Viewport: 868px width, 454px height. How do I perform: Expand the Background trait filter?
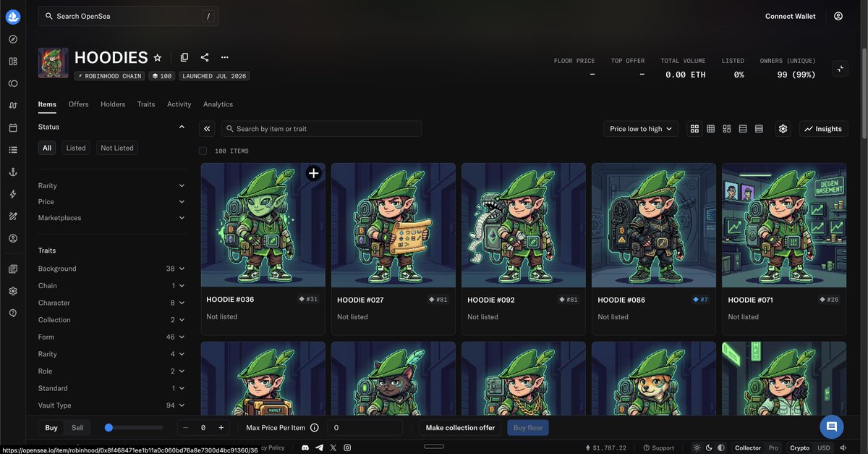[x=112, y=269]
